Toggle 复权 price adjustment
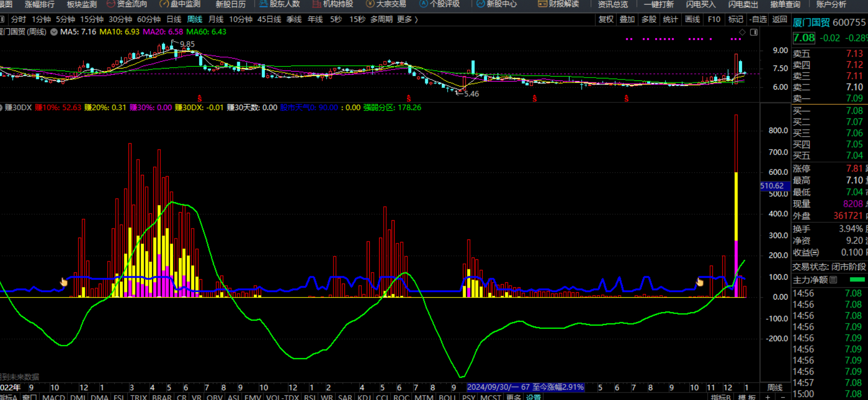 click(x=606, y=19)
